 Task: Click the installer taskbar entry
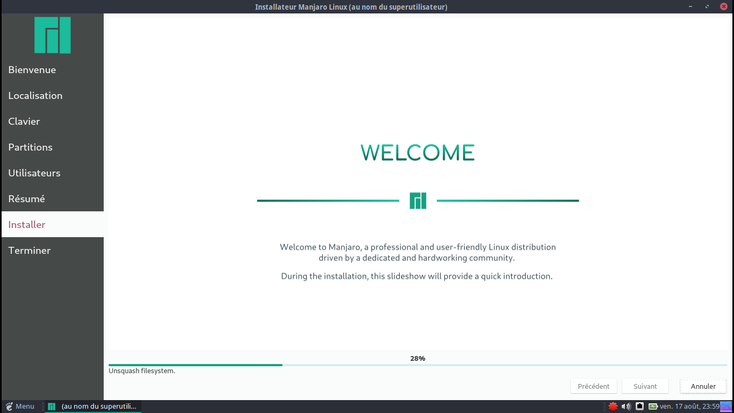point(93,406)
